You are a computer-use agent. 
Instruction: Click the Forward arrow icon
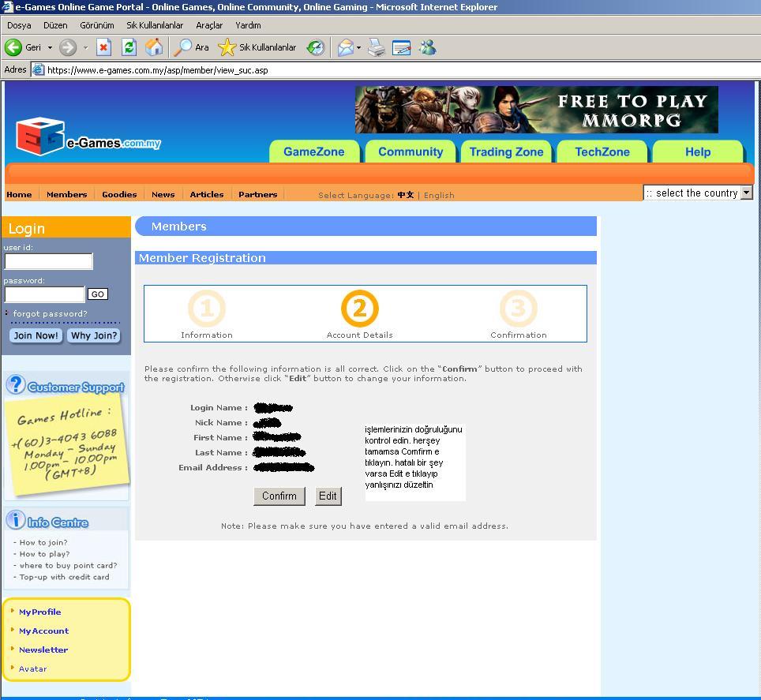(68, 47)
